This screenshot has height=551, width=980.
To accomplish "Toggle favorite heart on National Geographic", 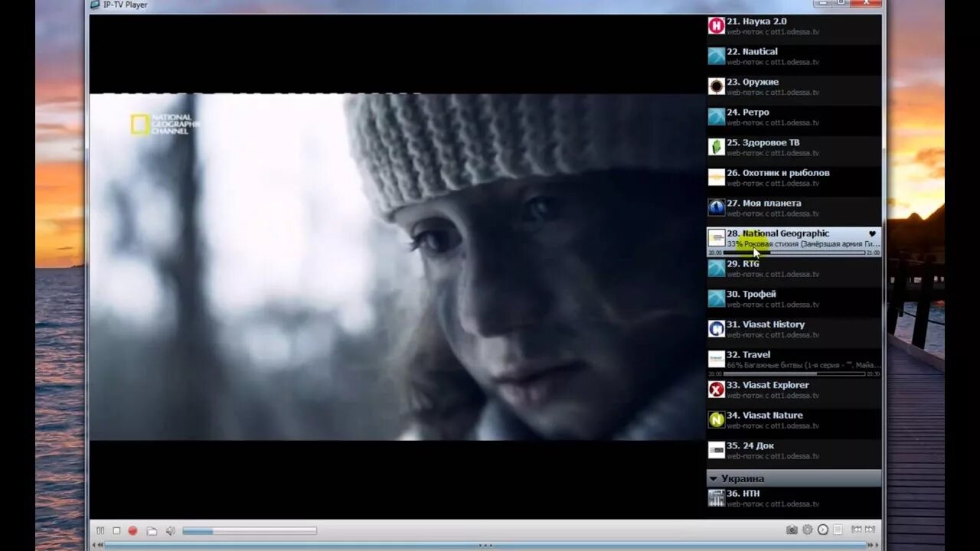I will click(872, 233).
